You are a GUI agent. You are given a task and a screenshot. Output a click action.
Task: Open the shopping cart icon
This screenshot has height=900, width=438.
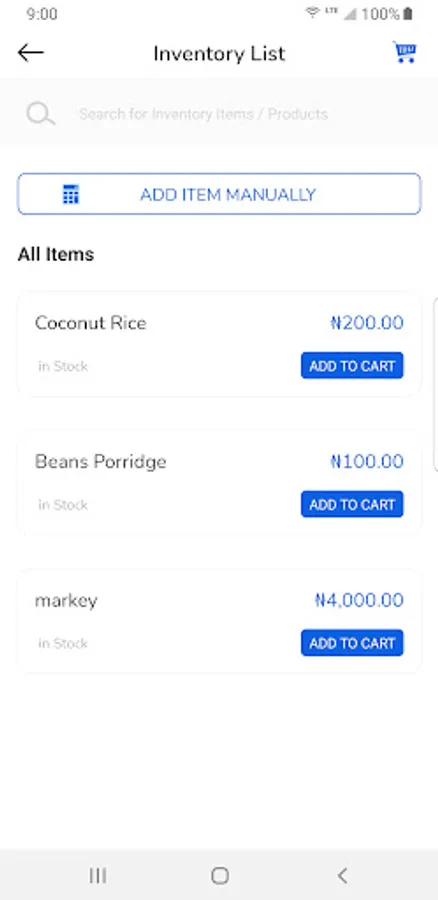[x=405, y=52]
